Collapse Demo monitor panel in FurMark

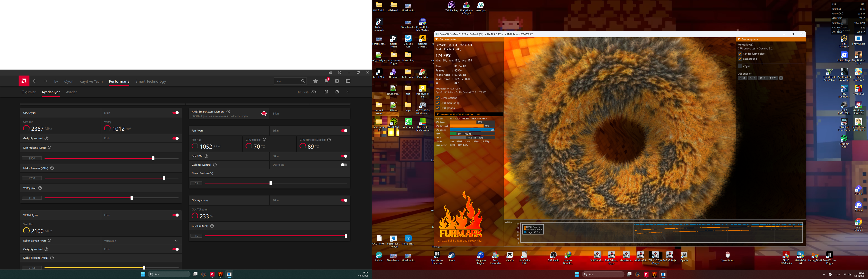pyautogui.click(x=437, y=40)
